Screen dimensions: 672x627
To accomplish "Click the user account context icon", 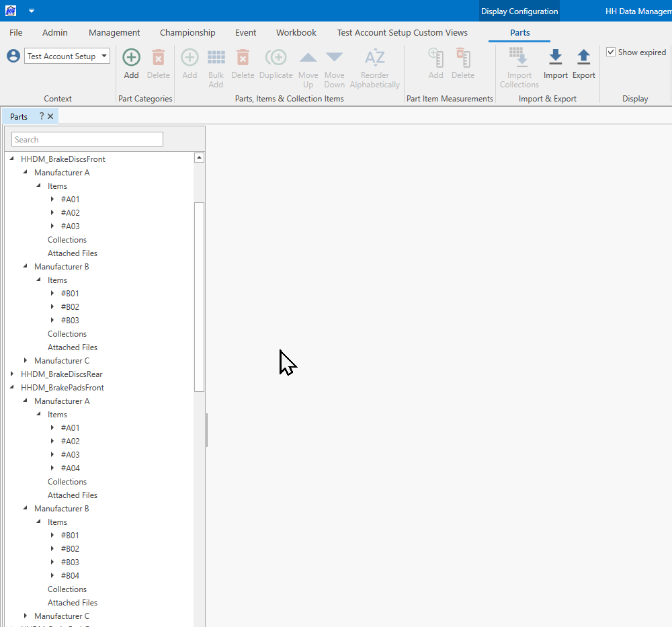I will click(x=13, y=56).
